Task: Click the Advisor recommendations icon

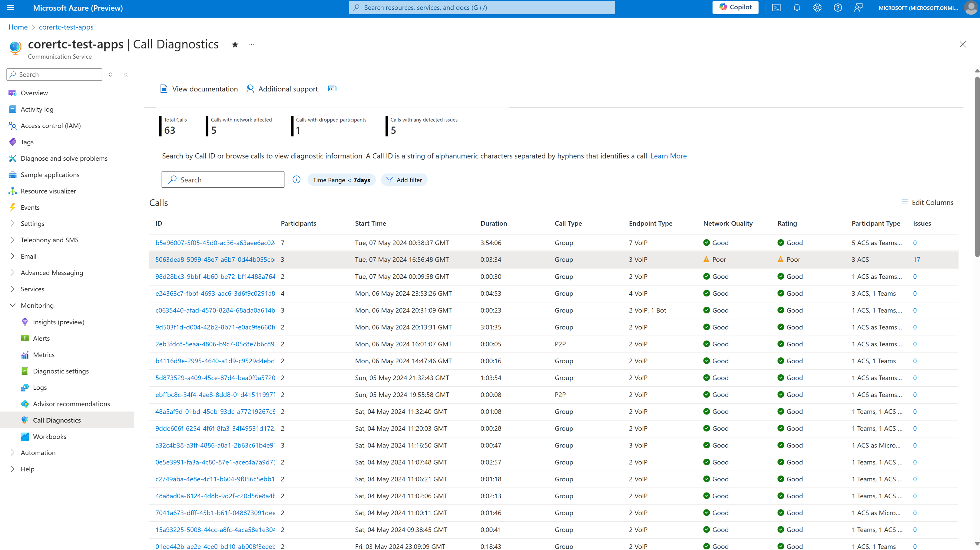Action: [x=25, y=403]
